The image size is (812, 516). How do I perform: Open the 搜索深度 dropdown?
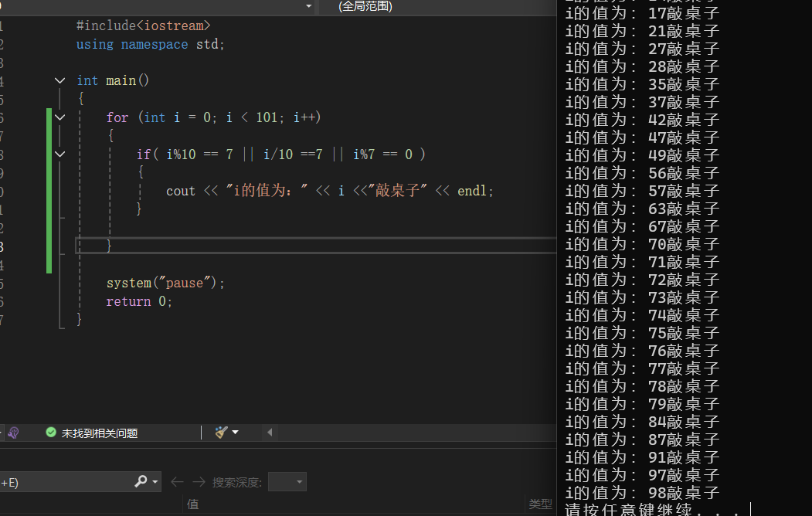click(x=287, y=482)
